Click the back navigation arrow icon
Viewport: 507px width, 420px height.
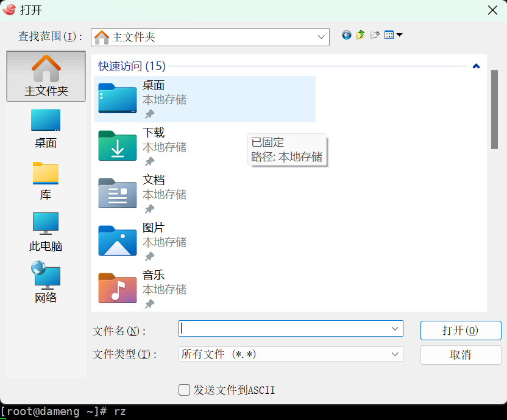click(x=347, y=35)
